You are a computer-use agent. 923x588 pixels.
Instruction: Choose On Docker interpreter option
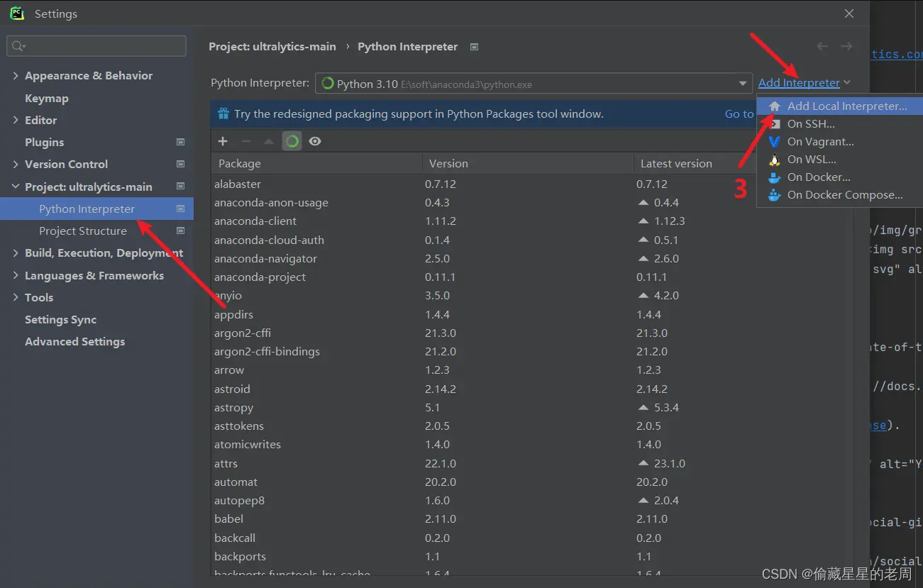point(839,177)
